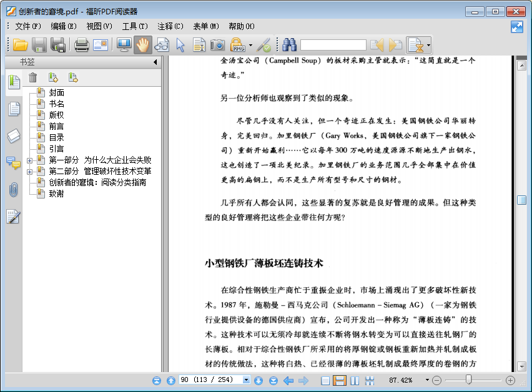Go to next page button

pyautogui.click(x=259, y=381)
